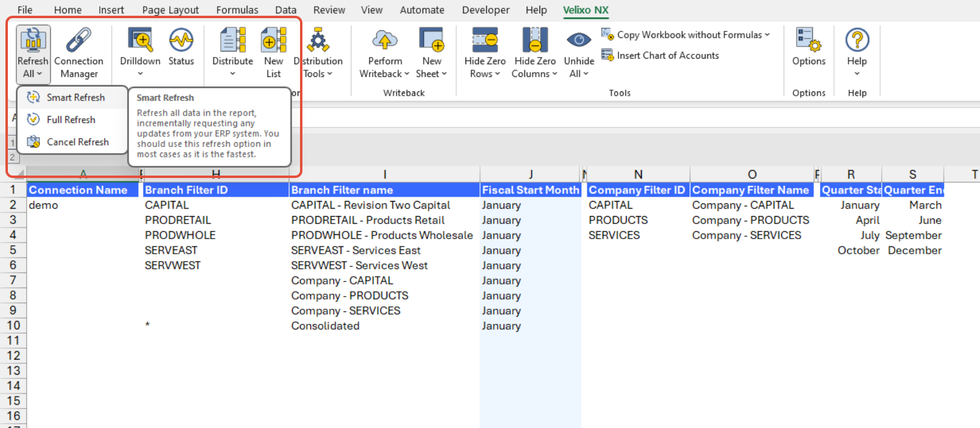Open the Status tool
980x428 pixels.
[x=181, y=47]
